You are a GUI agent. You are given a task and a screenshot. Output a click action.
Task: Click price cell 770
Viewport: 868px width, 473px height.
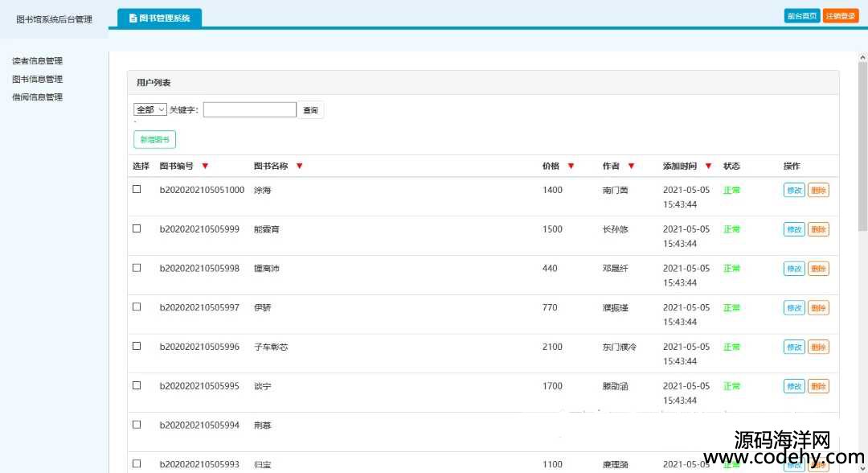coord(550,307)
